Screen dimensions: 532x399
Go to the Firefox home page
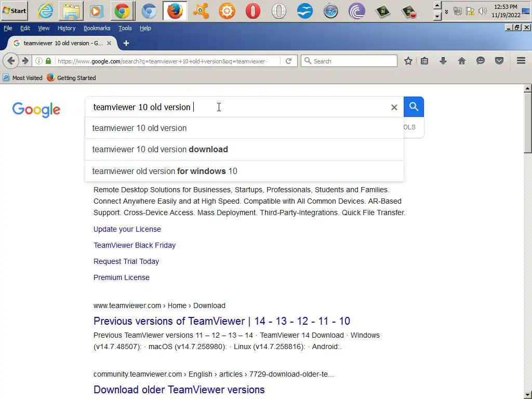461,61
